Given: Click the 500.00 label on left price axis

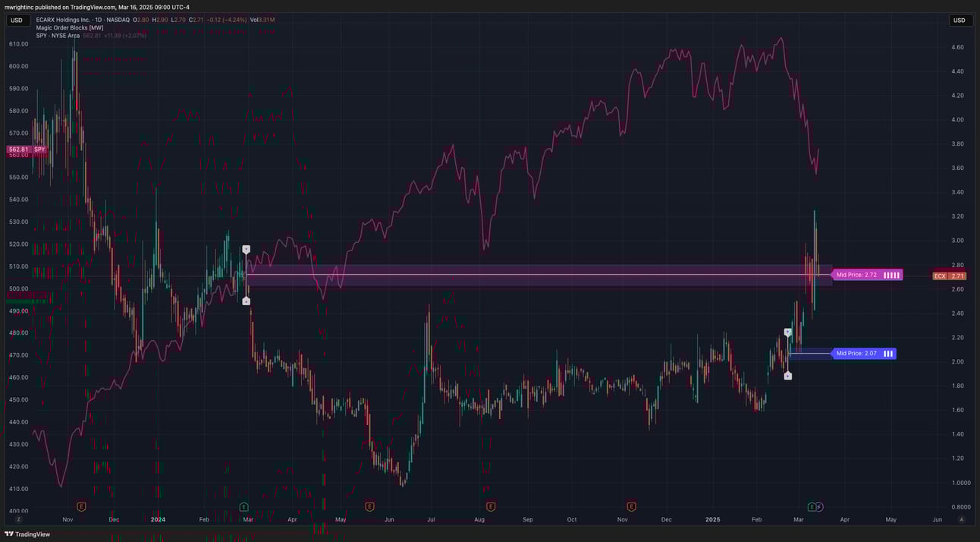Looking at the screenshot, I should pyautogui.click(x=19, y=288).
